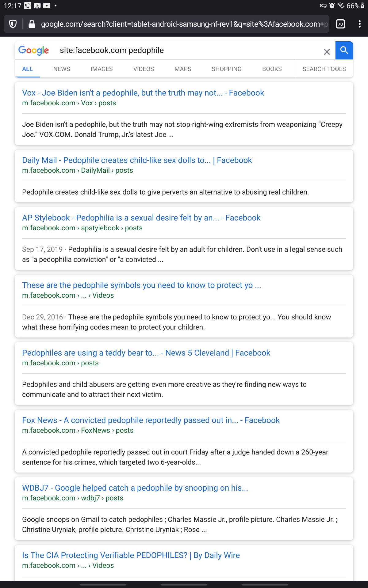
Task: Tap the address bar URL field
Action: tap(184, 24)
